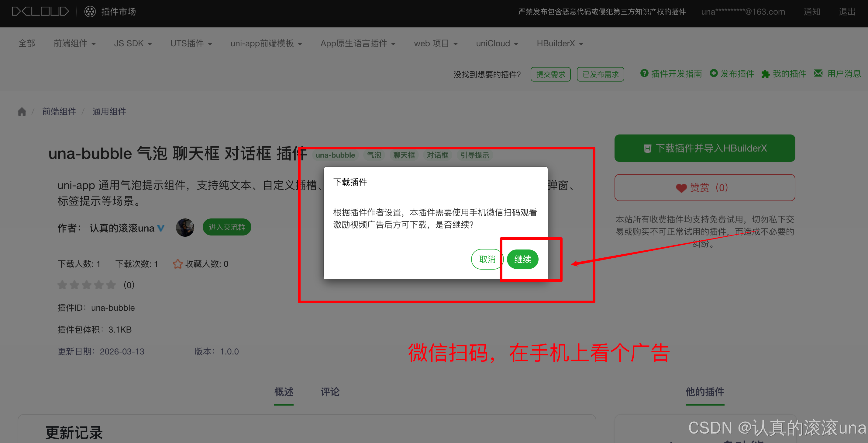Expand the uniCloud dropdown
This screenshot has width=868, height=443.
pyautogui.click(x=497, y=44)
